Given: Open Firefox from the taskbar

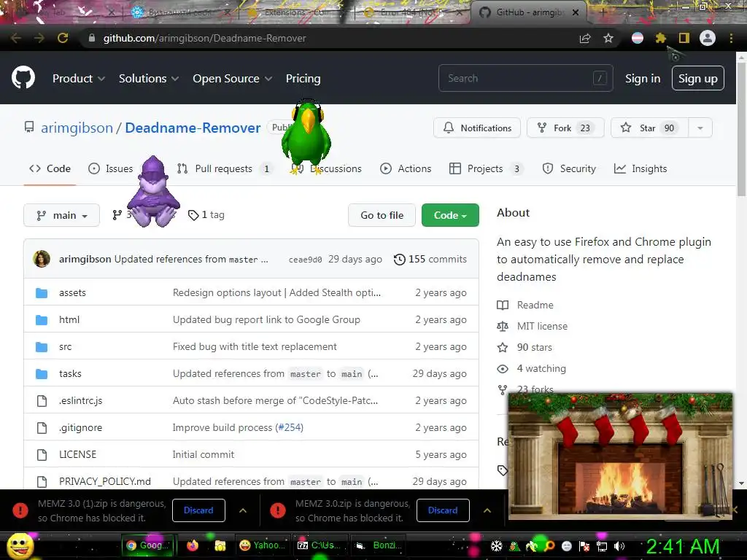Looking at the screenshot, I should tap(193, 545).
